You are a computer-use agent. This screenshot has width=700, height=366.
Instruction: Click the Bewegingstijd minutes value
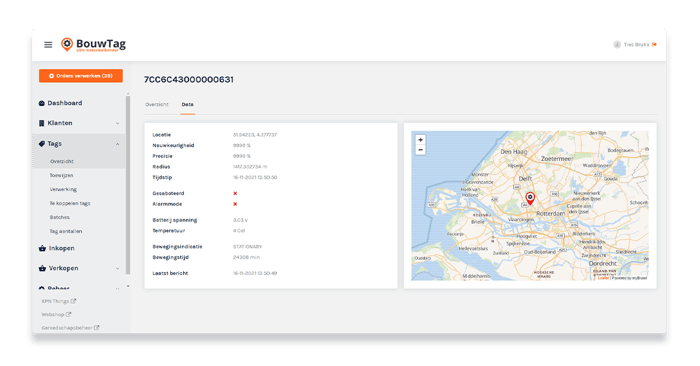pos(246,258)
